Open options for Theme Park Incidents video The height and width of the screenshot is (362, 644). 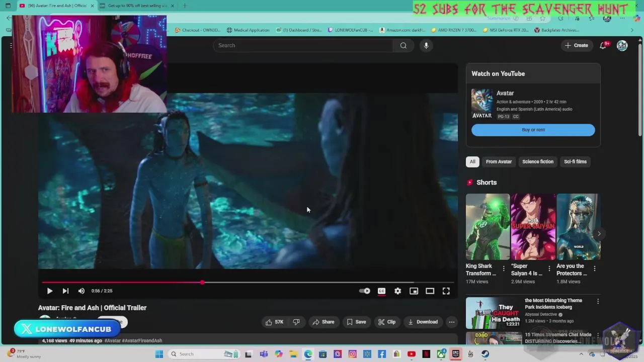598,301
